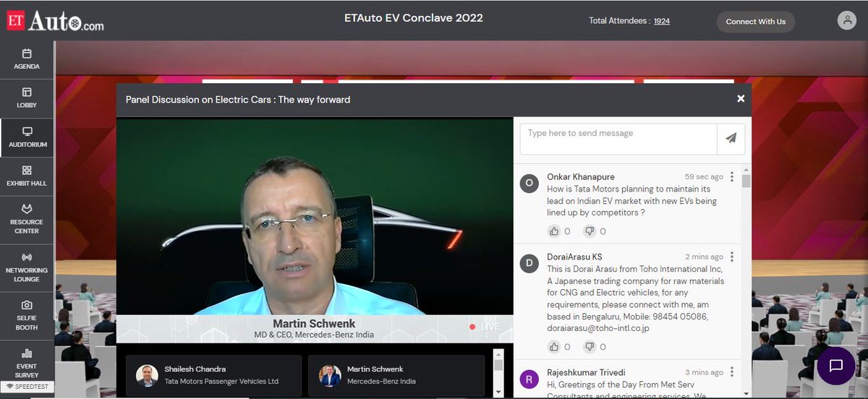Click the message input field

tap(618, 138)
